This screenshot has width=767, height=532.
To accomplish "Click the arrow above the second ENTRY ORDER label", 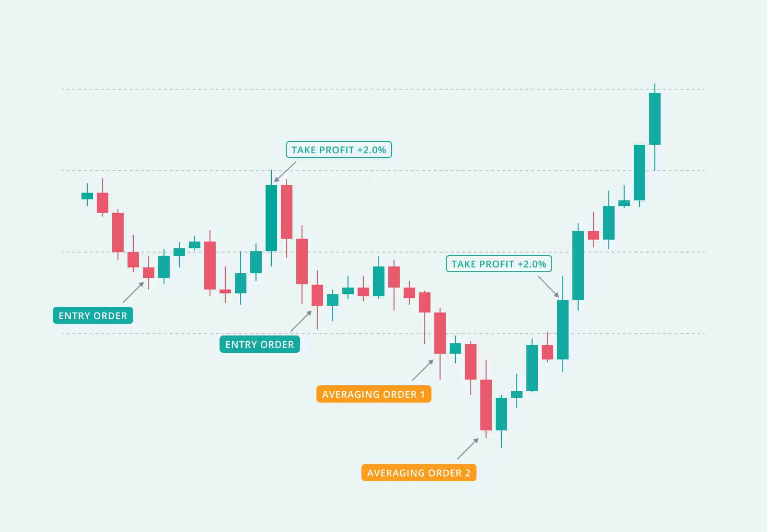I will pyautogui.click(x=301, y=321).
